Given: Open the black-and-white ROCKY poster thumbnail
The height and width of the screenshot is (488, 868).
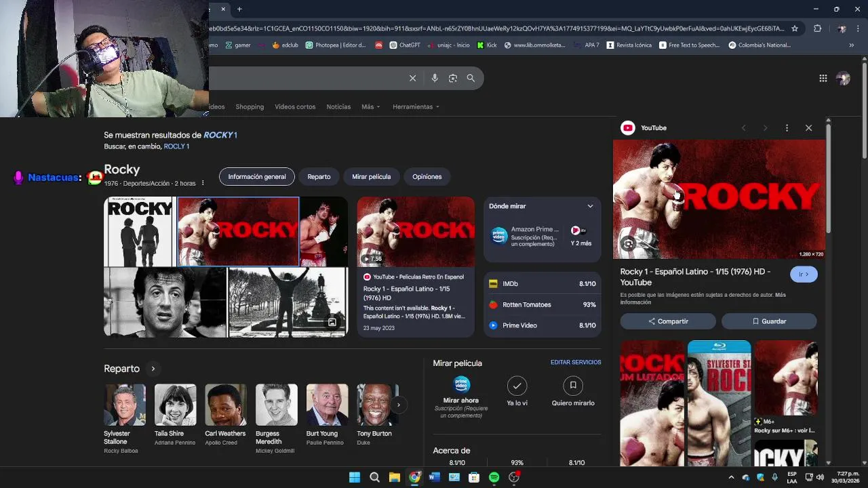Looking at the screenshot, I should 140,231.
